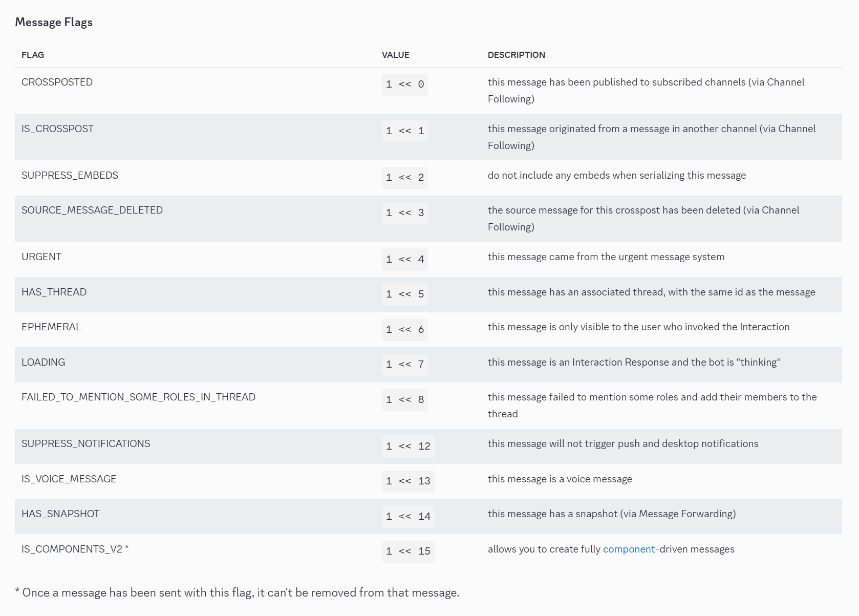Click the DESCRIPTION column header
The width and height of the screenshot is (859, 616).
pyautogui.click(x=516, y=55)
